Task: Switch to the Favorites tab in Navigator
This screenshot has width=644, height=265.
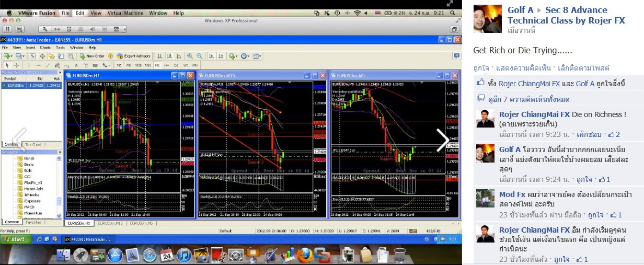Action: tap(34, 222)
